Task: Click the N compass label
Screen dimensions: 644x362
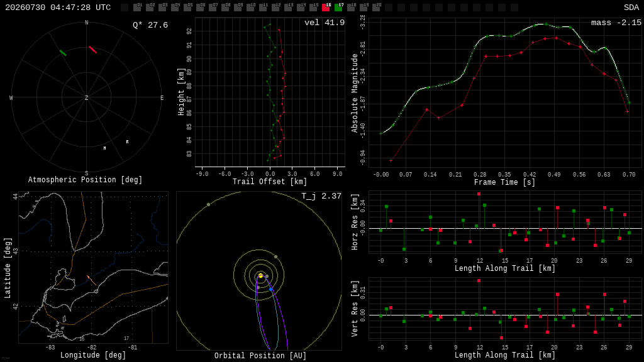Action: coord(87,23)
